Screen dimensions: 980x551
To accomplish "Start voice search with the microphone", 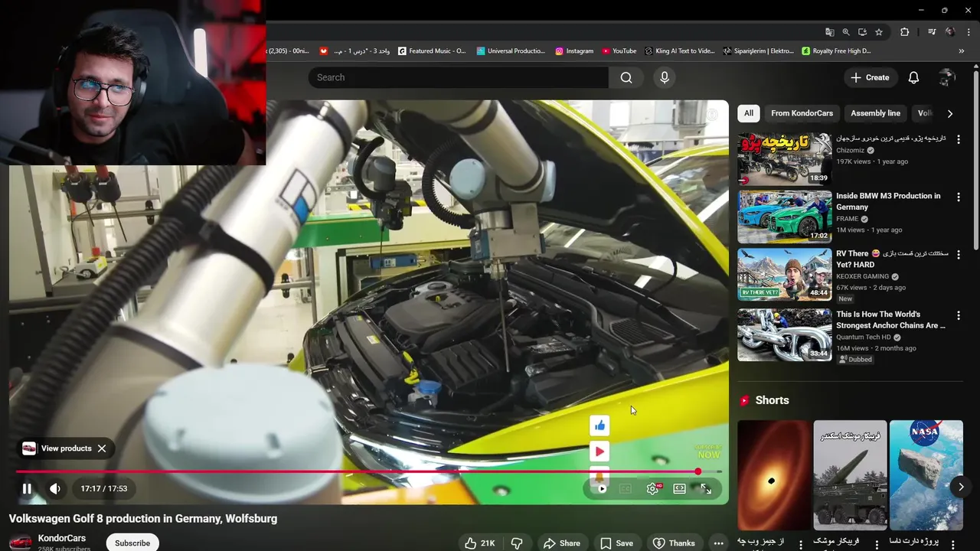I will coord(665,77).
